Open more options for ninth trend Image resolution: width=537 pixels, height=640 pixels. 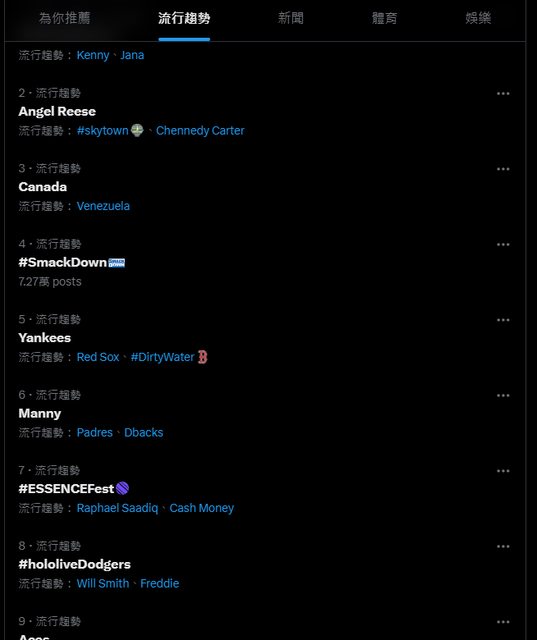coord(503,622)
